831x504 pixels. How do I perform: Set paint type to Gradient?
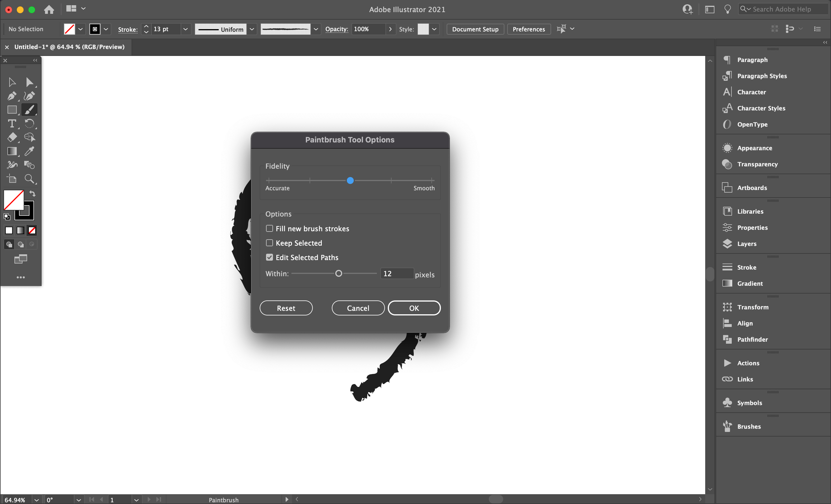tap(20, 230)
